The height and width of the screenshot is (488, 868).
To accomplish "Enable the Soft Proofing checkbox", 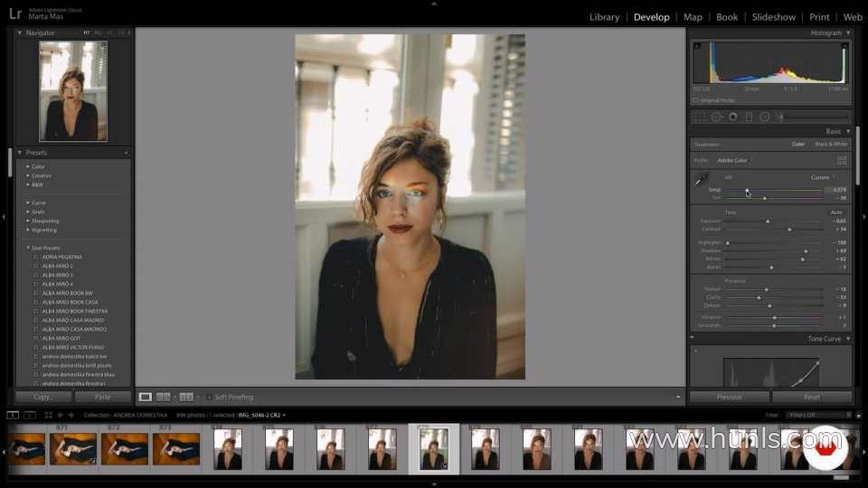I will (209, 397).
